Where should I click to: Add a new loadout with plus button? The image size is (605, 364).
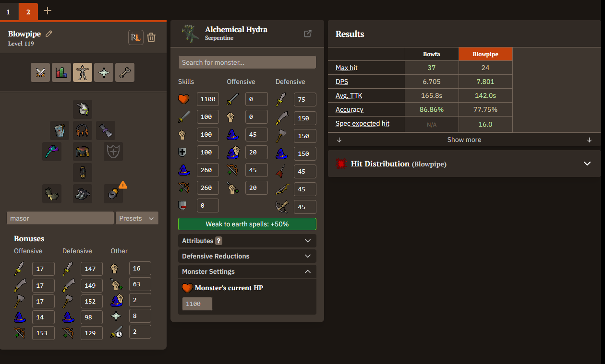point(48,11)
